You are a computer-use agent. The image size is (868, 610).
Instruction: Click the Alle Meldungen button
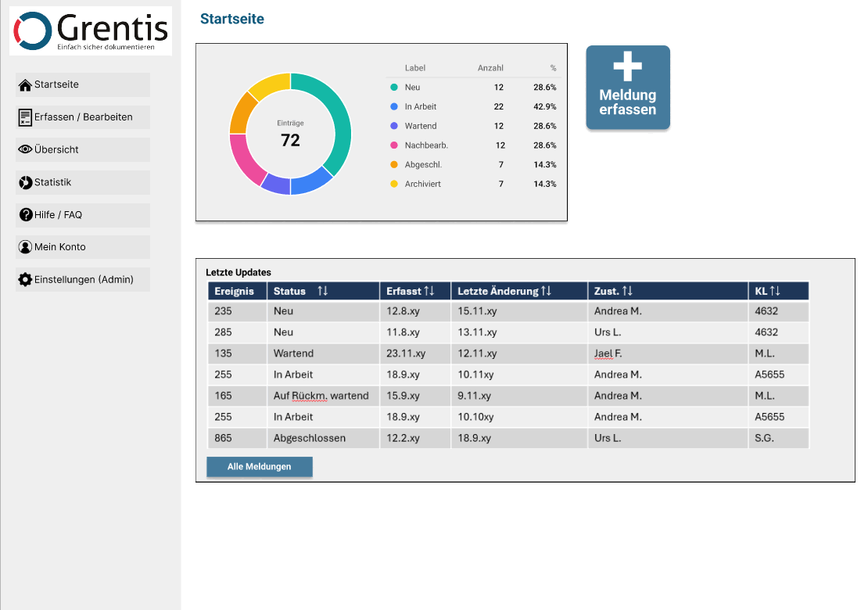pos(259,467)
